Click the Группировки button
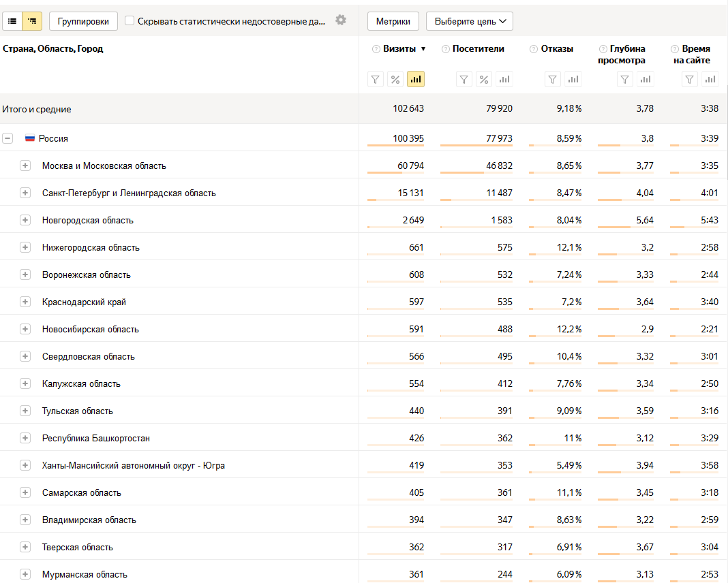The width and height of the screenshot is (728, 583). pos(83,21)
